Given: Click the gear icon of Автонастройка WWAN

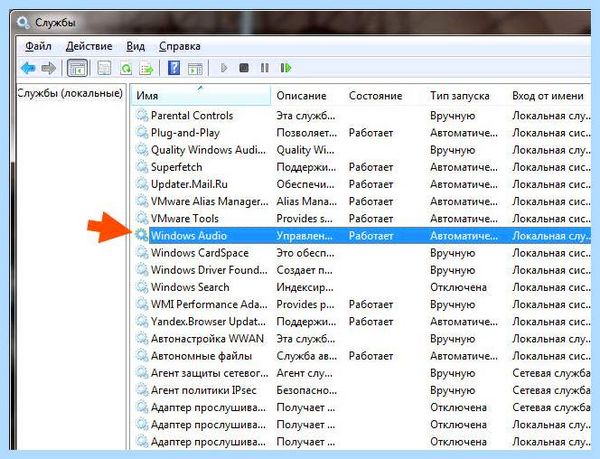Looking at the screenshot, I should (x=142, y=338).
